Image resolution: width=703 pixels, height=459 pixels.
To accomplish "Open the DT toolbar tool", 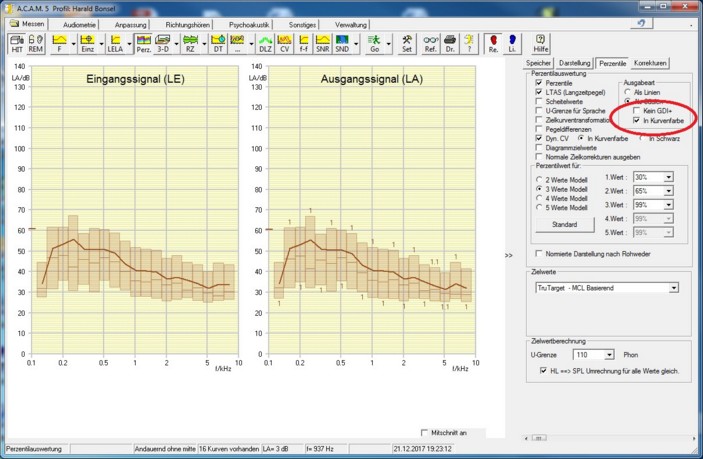I will tap(218, 44).
